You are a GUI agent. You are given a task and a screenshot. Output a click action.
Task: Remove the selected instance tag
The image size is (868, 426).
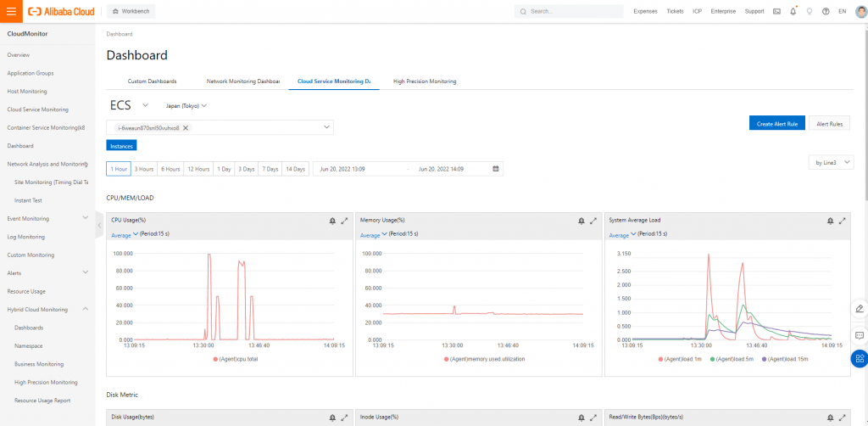186,128
